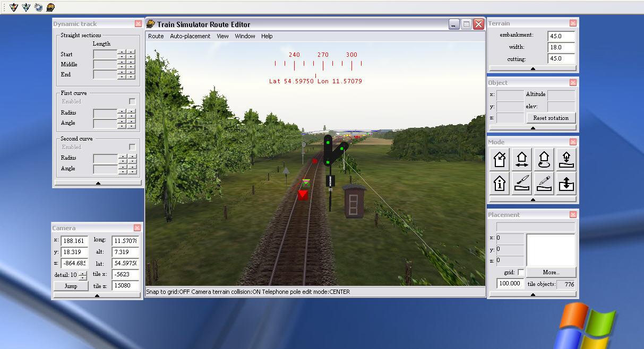The image size is (644, 349).
Task: Click the Camera alt field
Action: tap(125, 252)
